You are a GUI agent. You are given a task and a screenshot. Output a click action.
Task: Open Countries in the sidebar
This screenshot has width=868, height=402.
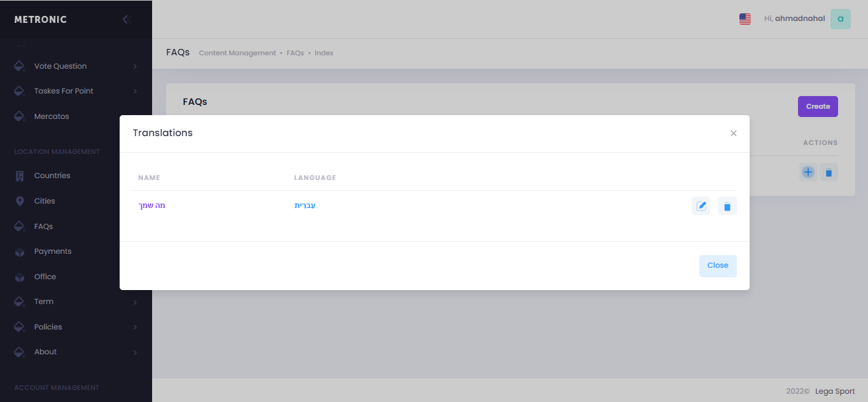pos(52,176)
